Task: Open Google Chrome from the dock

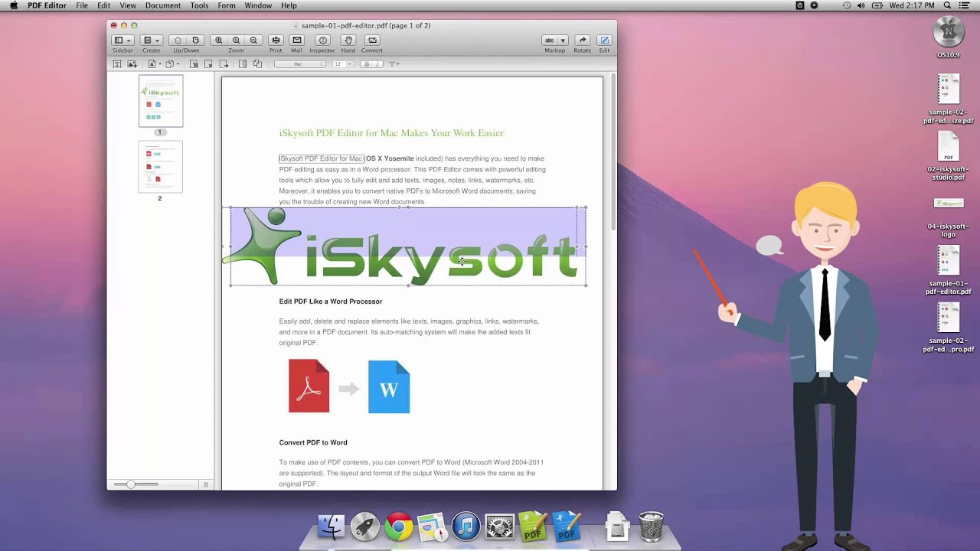Action: [x=398, y=527]
